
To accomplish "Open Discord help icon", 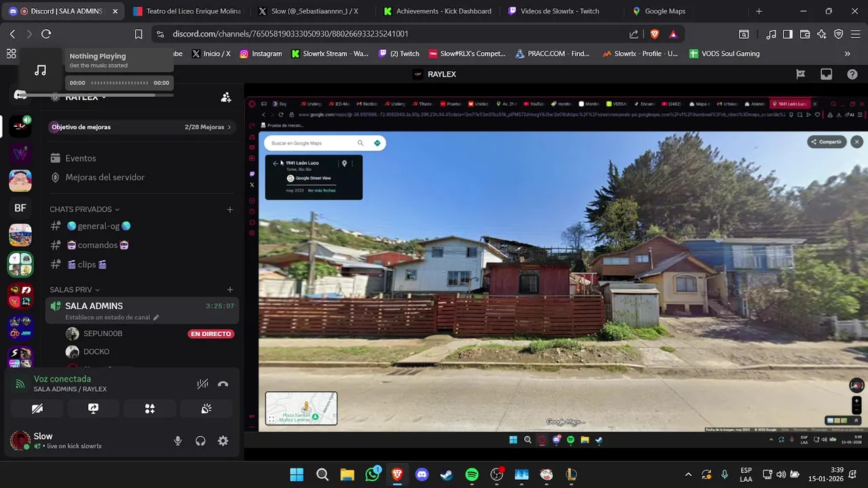I will tap(852, 74).
